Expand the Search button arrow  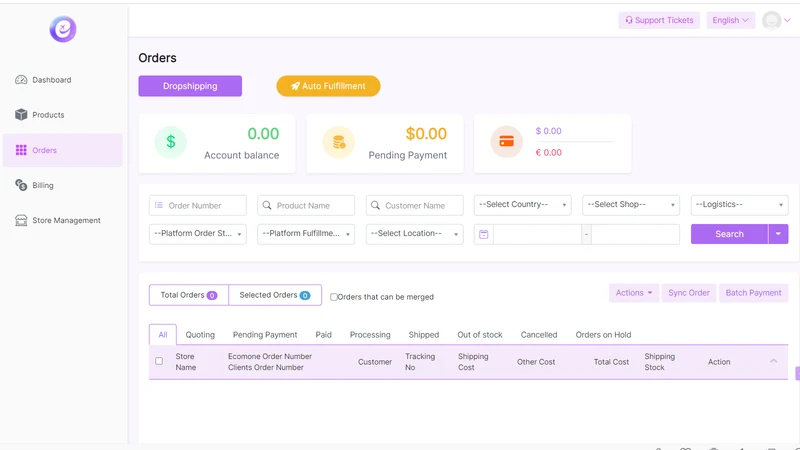pyautogui.click(x=778, y=234)
